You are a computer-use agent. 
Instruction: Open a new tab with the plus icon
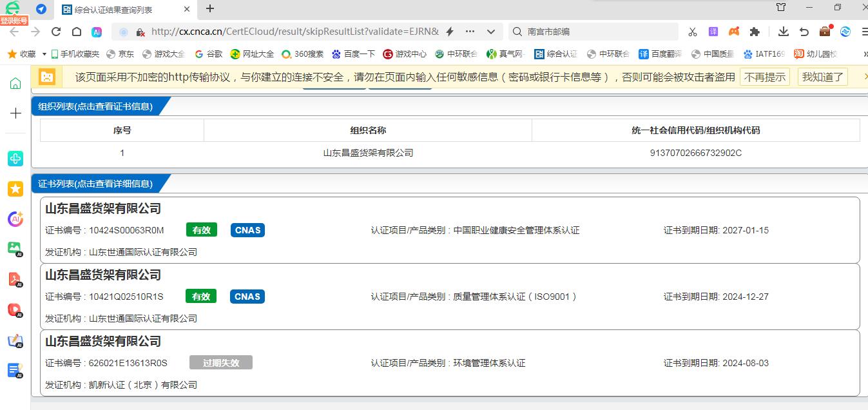pos(209,9)
